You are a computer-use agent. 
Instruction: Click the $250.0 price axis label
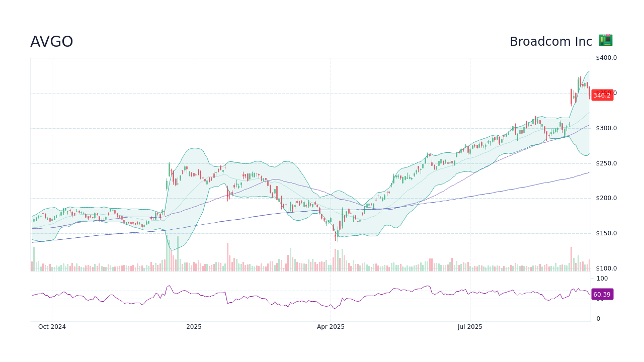(606, 163)
